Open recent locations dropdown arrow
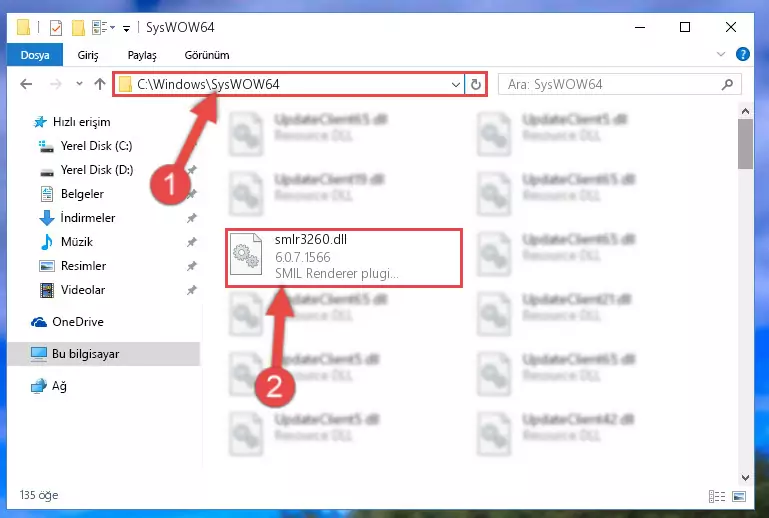 (79, 84)
